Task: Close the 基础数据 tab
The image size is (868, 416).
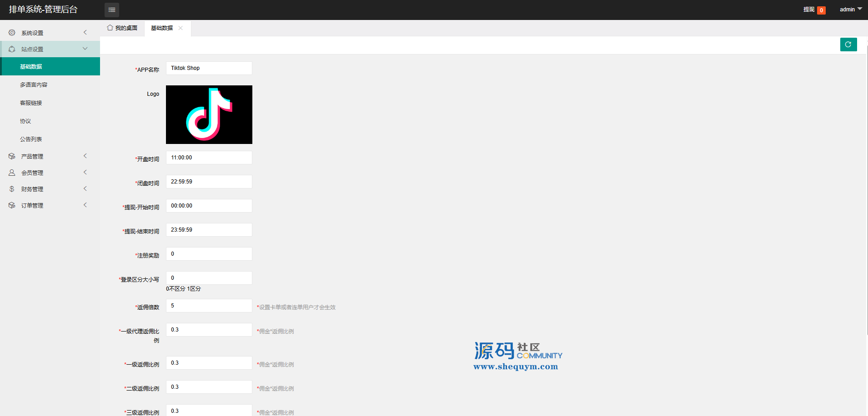Action: [x=181, y=28]
